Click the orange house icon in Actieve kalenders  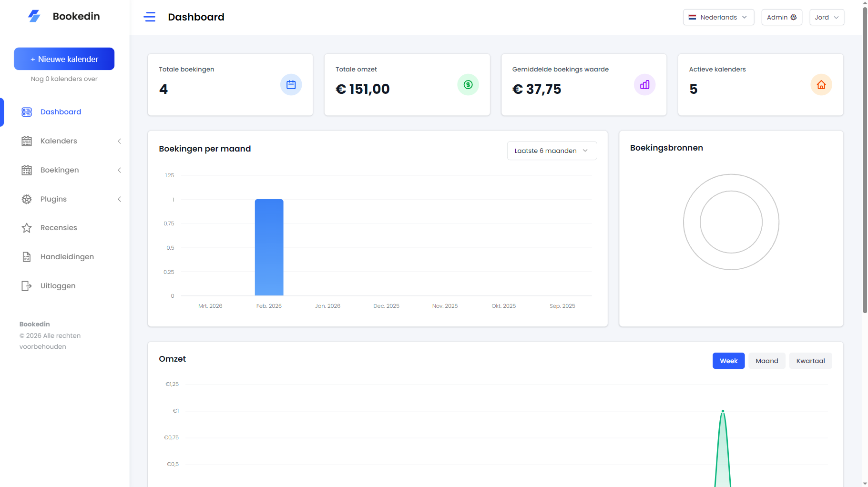click(821, 85)
